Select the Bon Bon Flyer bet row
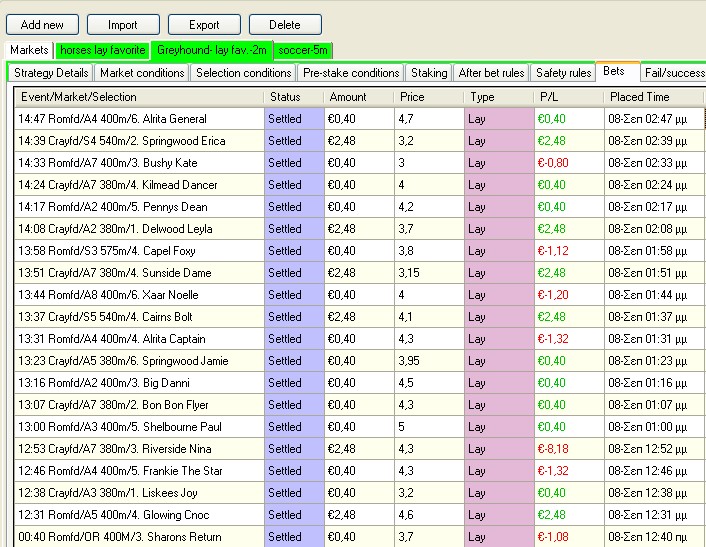The image size is (706, 547). tap(359, 405)
